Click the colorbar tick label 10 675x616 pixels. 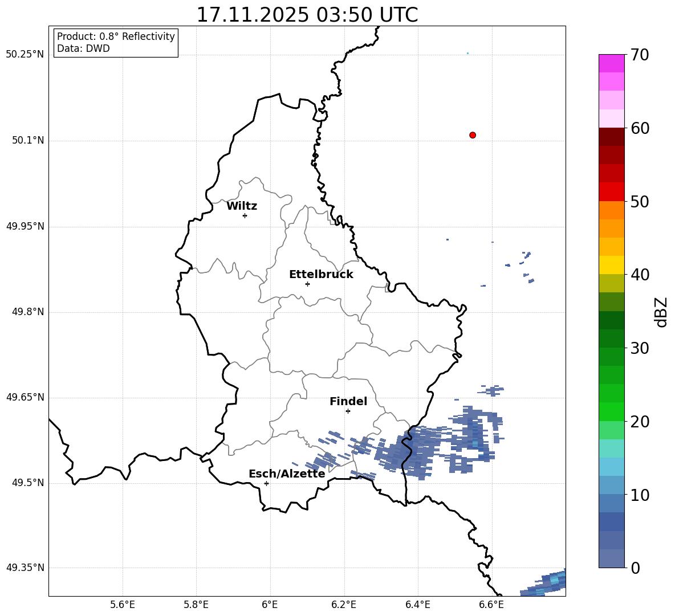click(x=640, y=495)
